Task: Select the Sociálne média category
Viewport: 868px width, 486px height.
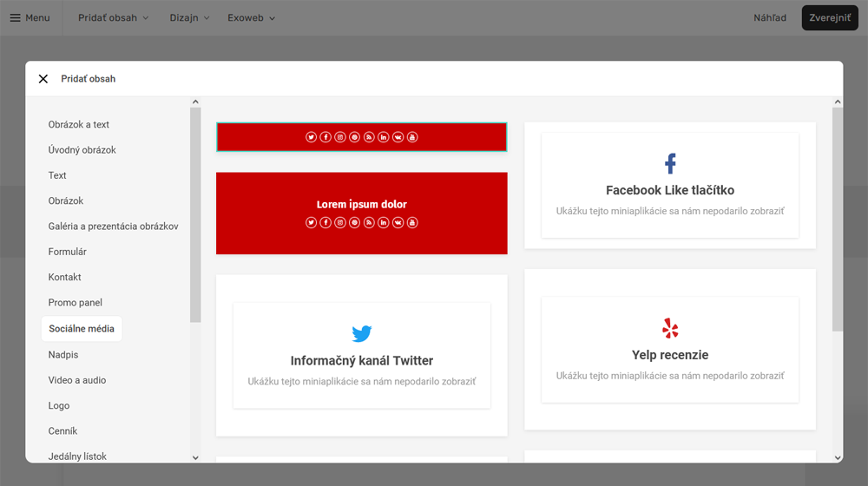Action: coord(82,329)
